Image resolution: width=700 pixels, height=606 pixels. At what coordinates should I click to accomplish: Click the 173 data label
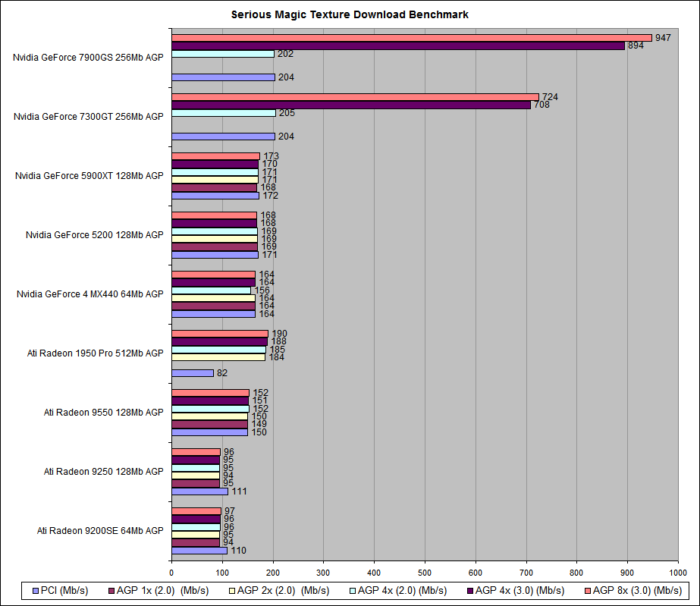(x=271, y=155)
